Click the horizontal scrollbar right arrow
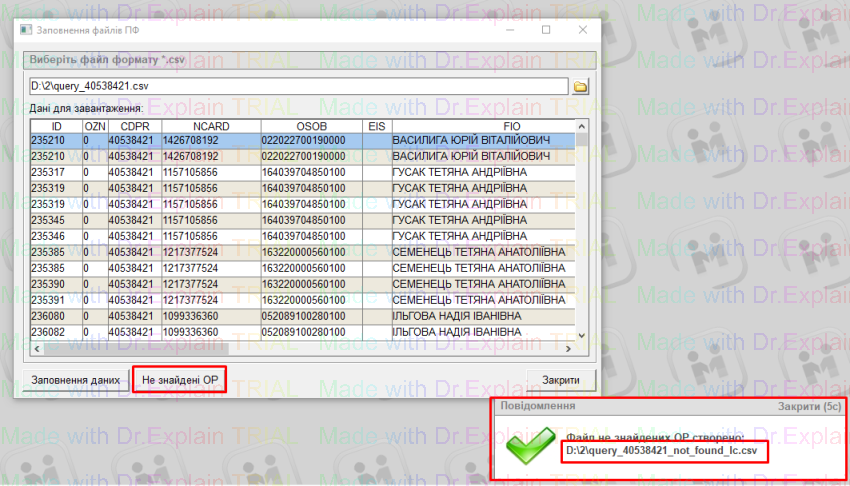 pyautogui.click(x=569, y=348)
